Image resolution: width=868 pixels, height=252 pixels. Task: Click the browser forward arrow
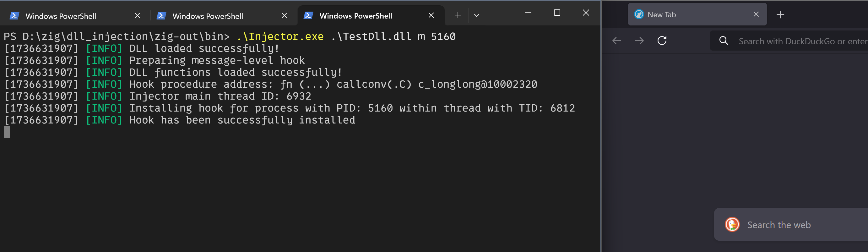point(639,41)
